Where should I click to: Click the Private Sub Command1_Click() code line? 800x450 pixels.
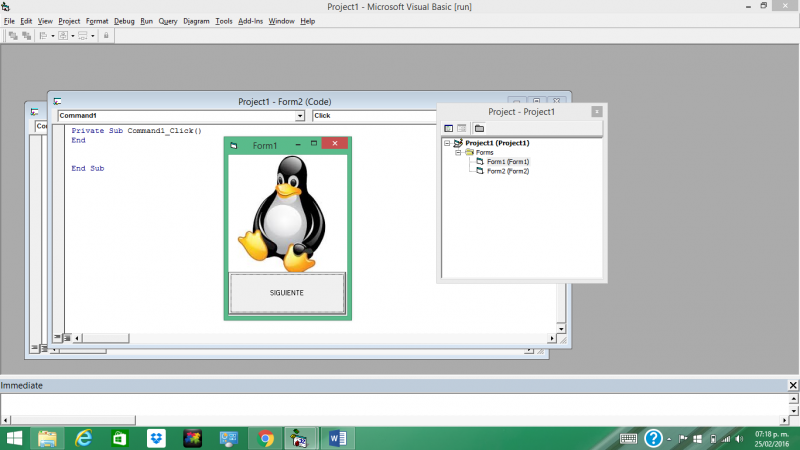pos(136,131)
